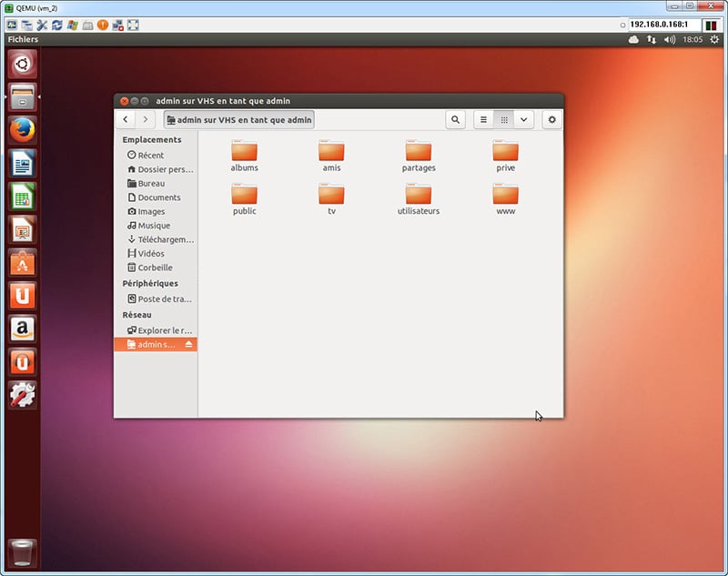Select Images in the sidebar

tap(156, 211)
